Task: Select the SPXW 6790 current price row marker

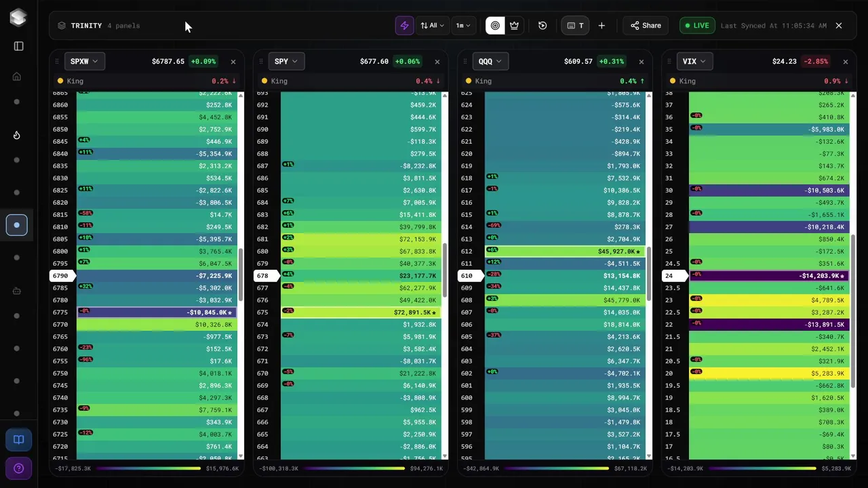Action: [x=61, y=276]
